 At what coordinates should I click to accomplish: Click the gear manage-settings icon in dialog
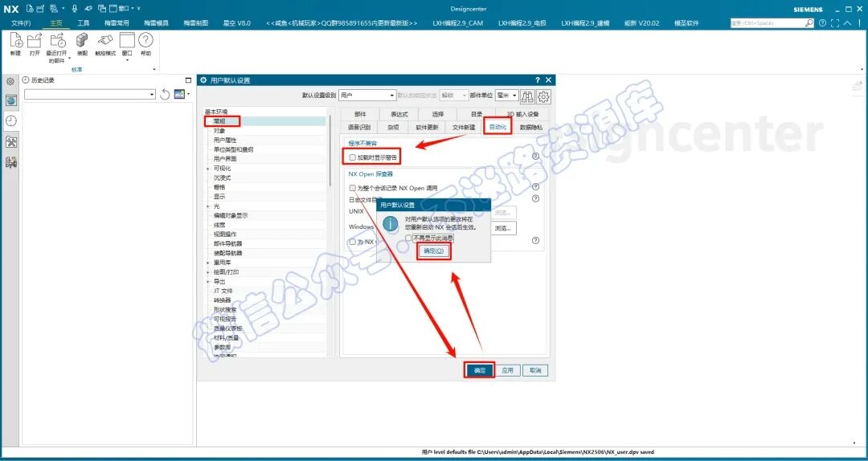(x=543, y=96)
